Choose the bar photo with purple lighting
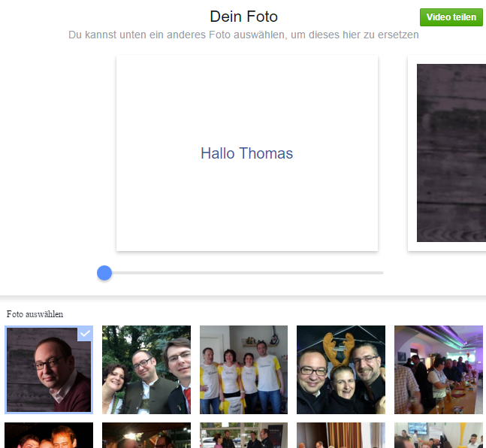This screenshot has height=448, width=486. (438, 370)
